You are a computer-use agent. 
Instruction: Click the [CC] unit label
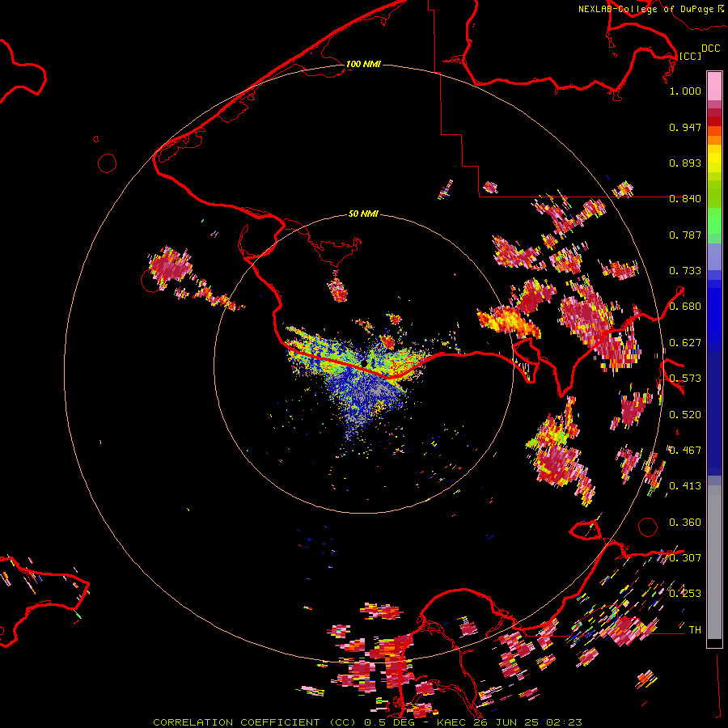(690, 56)
